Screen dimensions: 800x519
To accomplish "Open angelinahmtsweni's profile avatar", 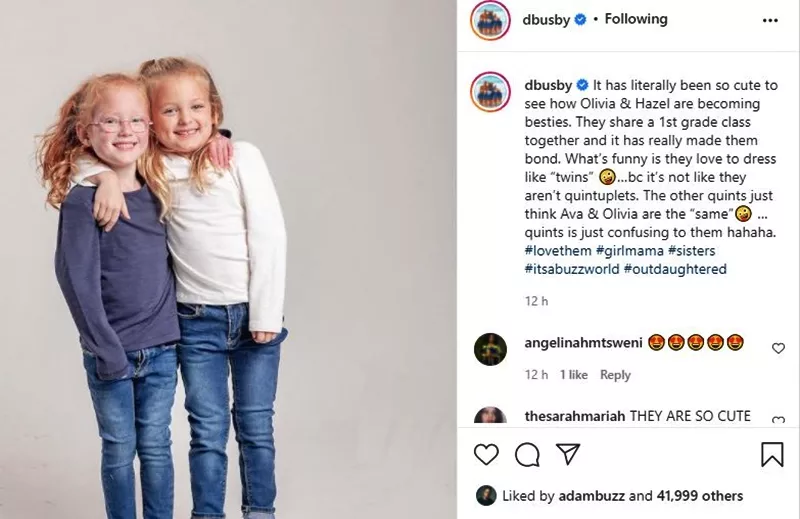I will click(x=490, y=349).
